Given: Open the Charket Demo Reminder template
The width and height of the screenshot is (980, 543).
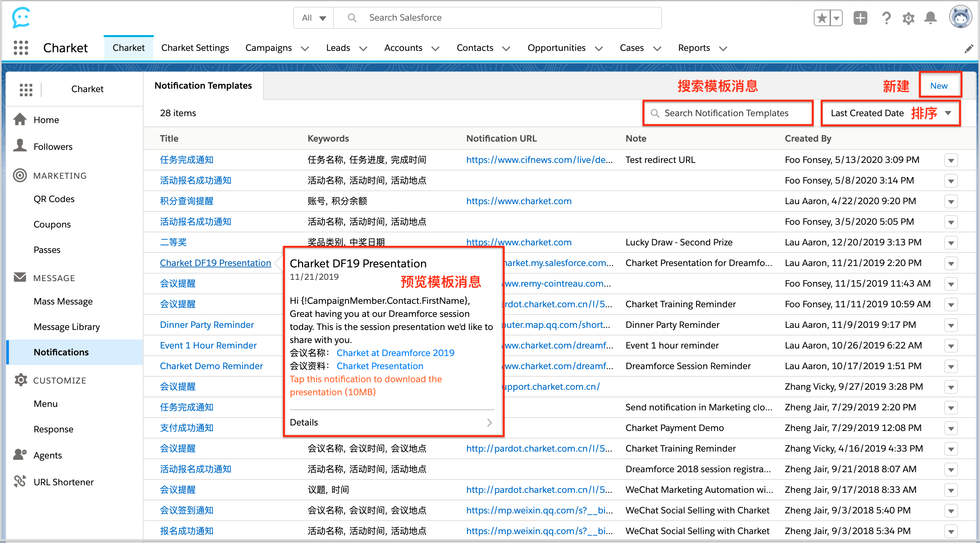Looking at the screenshot, I should (x=211, y=366).
